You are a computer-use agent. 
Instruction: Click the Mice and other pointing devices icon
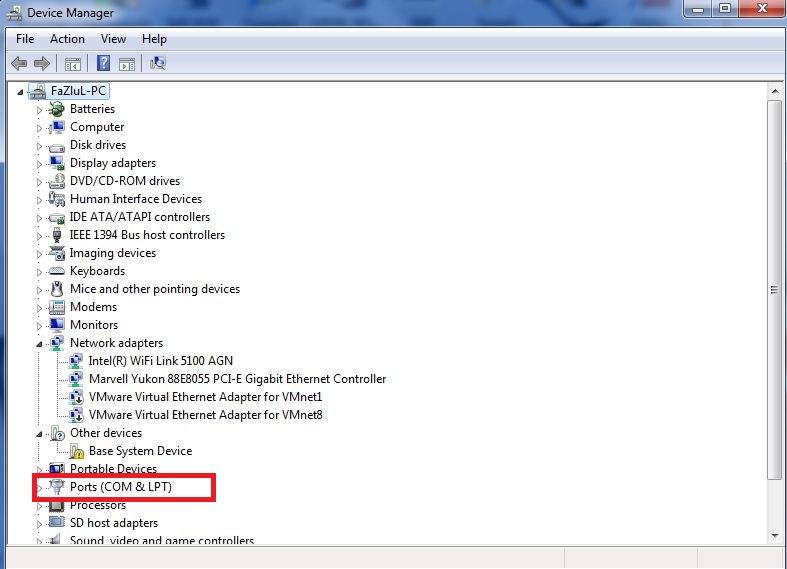[57, 289]
